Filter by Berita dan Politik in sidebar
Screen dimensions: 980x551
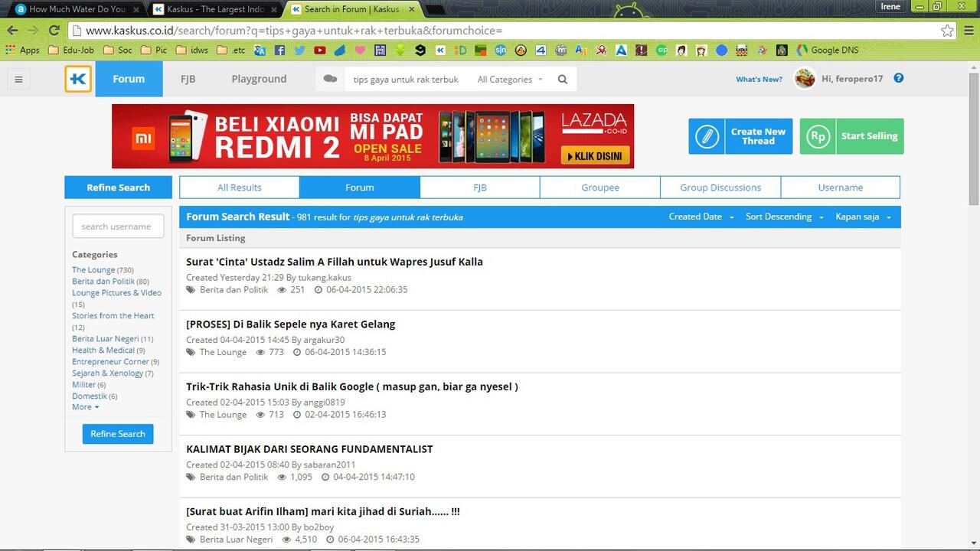point(103,282)
